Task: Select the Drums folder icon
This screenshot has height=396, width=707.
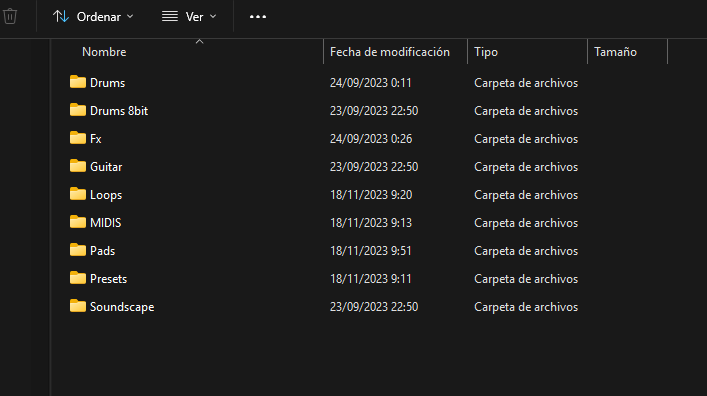Action: tap(78, 82)
